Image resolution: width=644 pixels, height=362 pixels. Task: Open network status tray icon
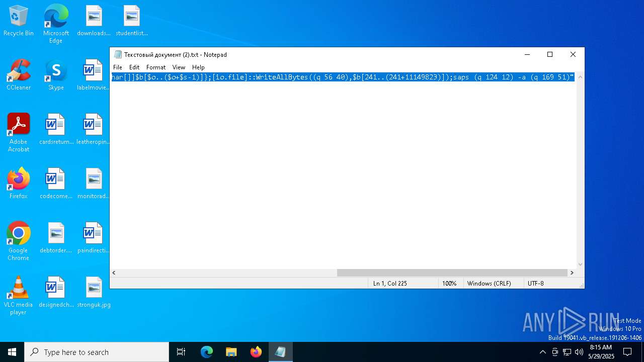pos(567,352)
